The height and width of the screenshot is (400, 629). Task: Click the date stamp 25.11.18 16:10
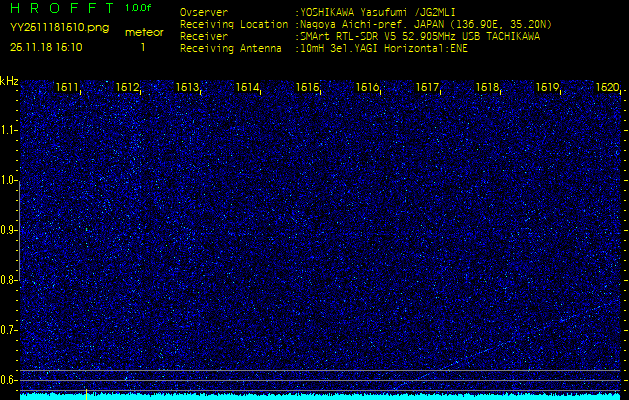tap(46, 47)
